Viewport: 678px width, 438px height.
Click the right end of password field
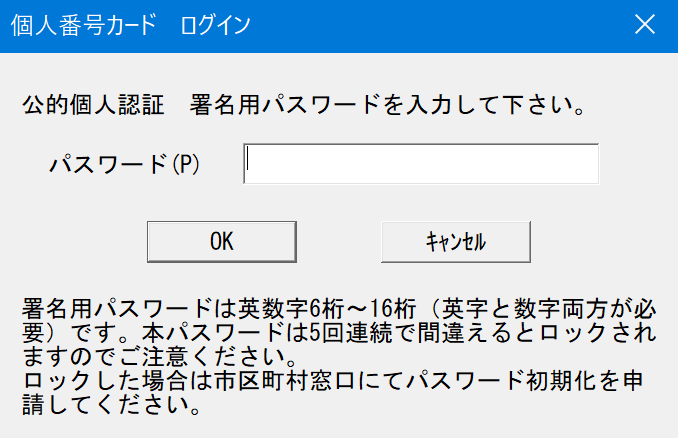coord(585,164)
